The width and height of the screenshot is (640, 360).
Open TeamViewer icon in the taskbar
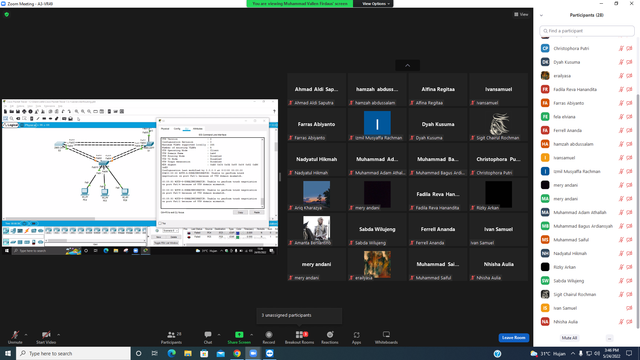[x=269, y=353]
